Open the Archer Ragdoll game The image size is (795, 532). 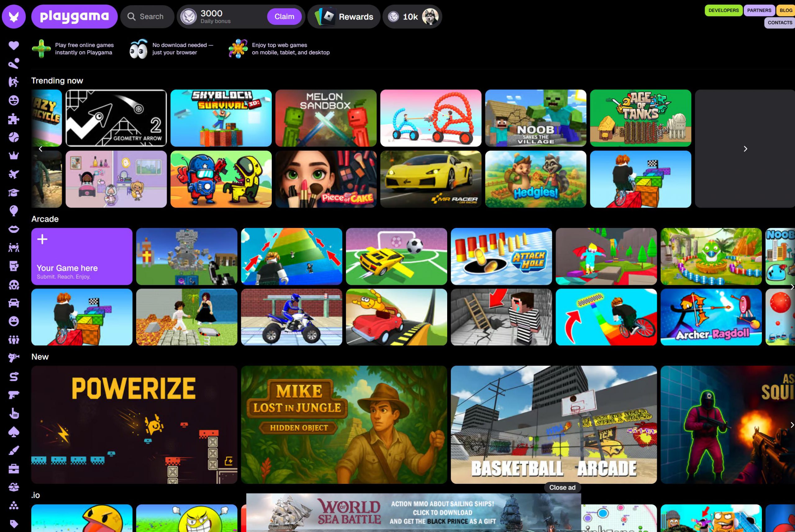711,317
